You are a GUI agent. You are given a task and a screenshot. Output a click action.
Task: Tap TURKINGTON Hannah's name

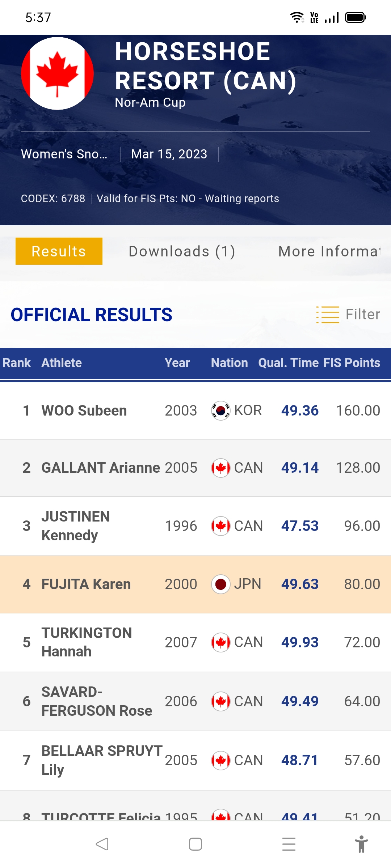(x=87, y=642)
